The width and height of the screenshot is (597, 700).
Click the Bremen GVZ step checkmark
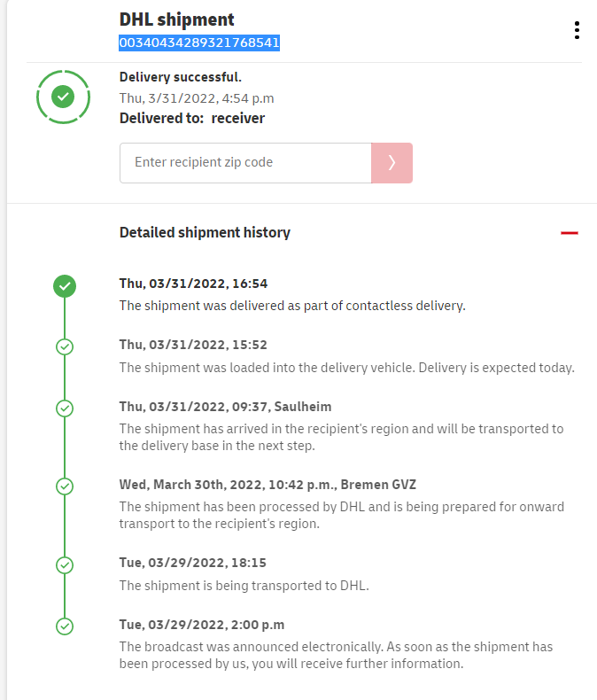coord(65,486)
